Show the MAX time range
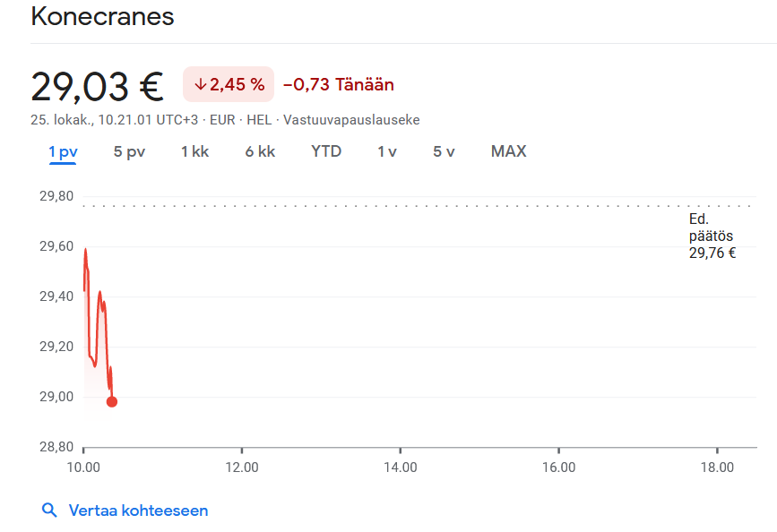 click(508, 151)
